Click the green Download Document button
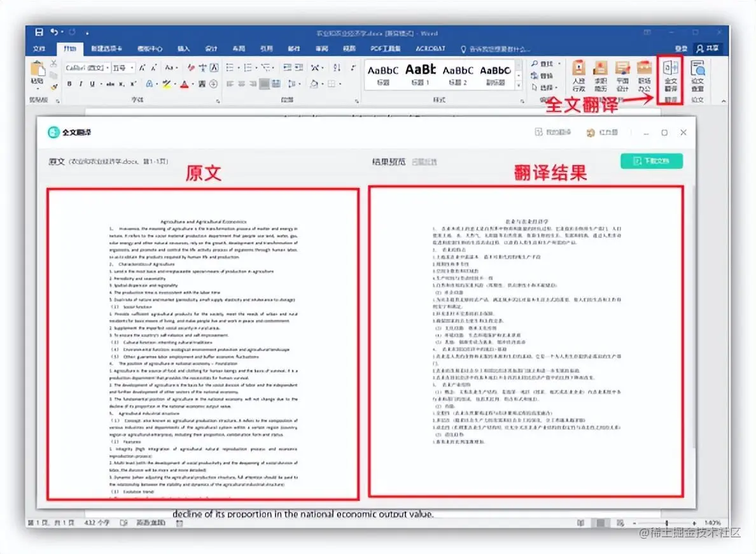 (x=652, y=160)
